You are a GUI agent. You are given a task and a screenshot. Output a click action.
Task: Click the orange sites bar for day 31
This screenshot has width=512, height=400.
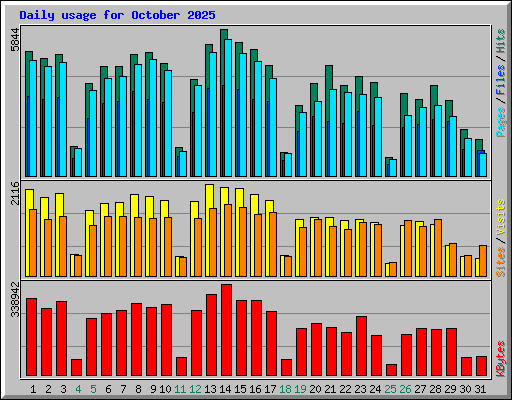pyautogui.click(x=483, y=261)
